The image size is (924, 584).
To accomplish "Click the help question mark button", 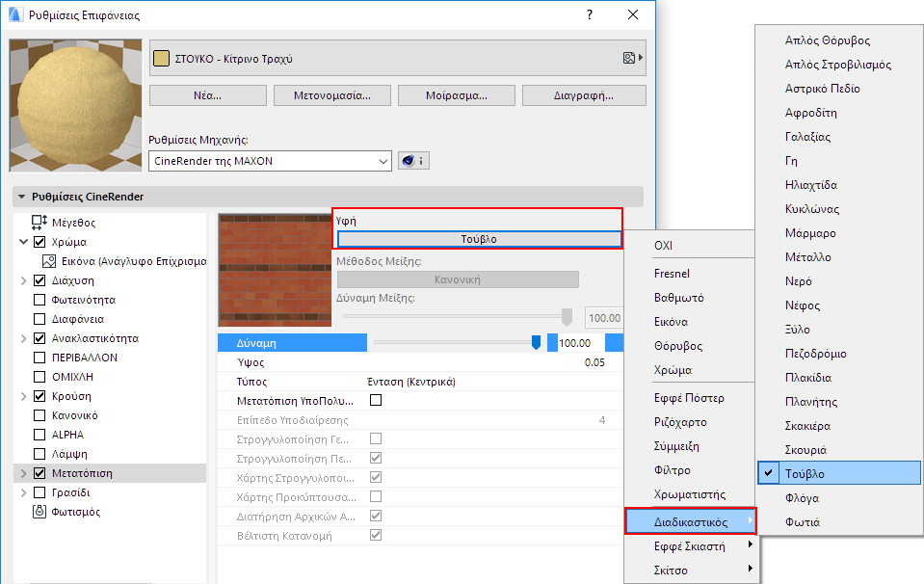I will [x=590, y=14].
